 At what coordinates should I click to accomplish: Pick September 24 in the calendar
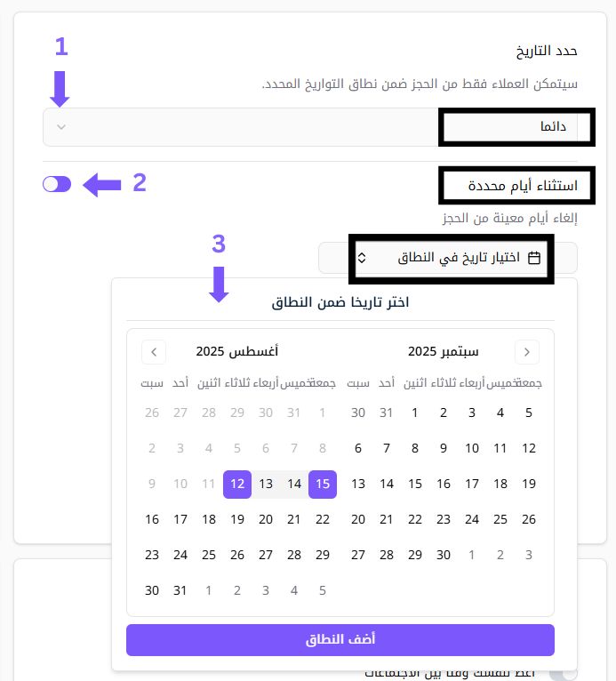pyautogui.click(x=472, y=519)
